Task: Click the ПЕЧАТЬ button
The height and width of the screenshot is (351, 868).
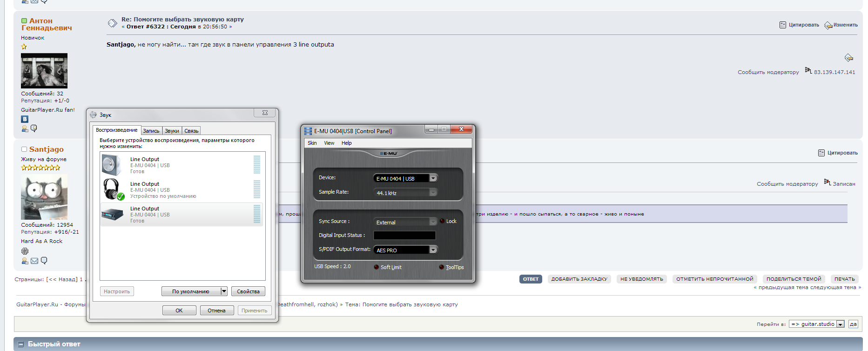Action: (845, 279)
